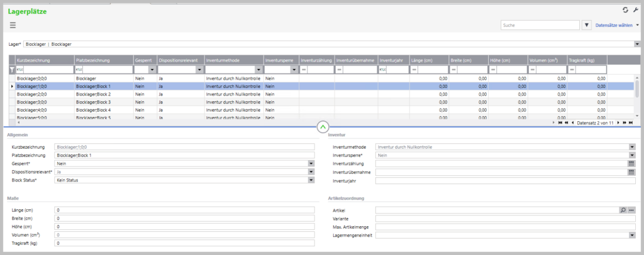The width and height of the screenshot is (644, 255).
Task: Expand Block Status dropdown
Action: [311, 180]
